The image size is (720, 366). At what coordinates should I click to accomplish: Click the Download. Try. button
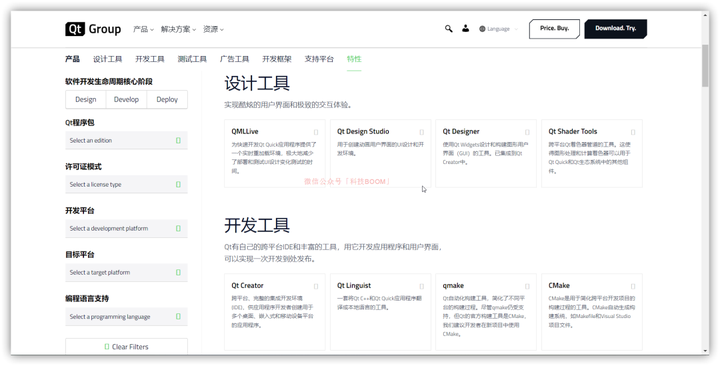pyautogui.click(x=616, y=28)
